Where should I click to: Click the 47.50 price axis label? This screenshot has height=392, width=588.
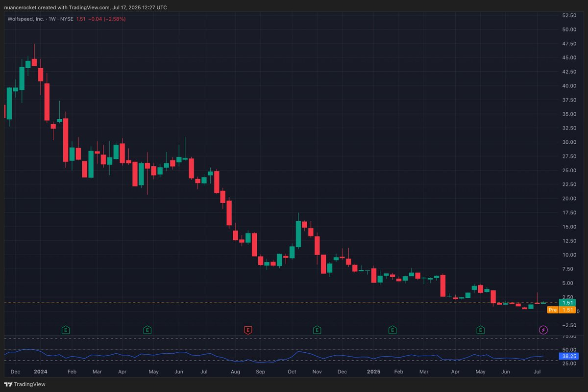pyautogui.click(x=569, y=44)
